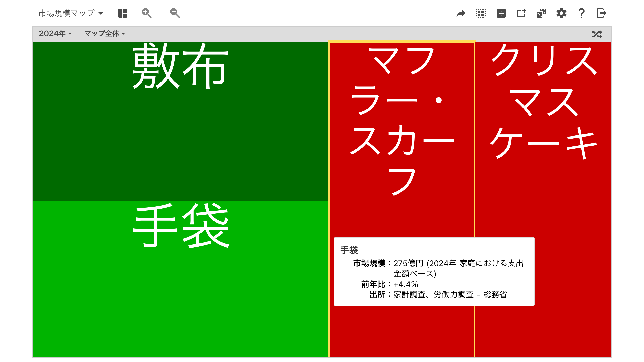Zoom out with the magnifier minus icon

point(175,13)
